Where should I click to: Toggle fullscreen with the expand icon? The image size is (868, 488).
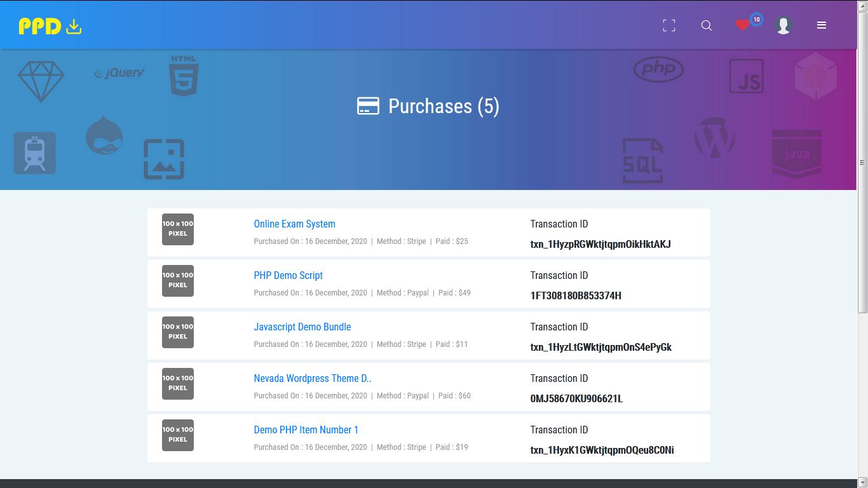668,25
